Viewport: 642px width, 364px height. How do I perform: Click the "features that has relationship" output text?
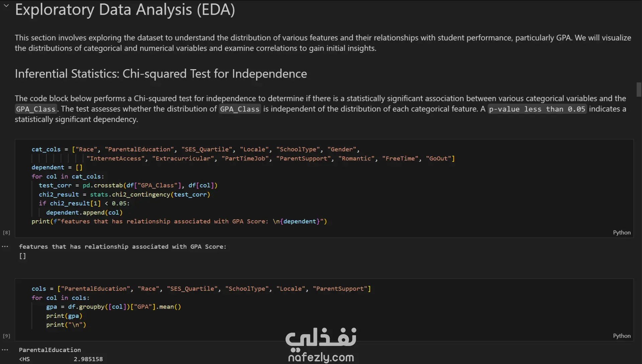[x=122, y=247]
